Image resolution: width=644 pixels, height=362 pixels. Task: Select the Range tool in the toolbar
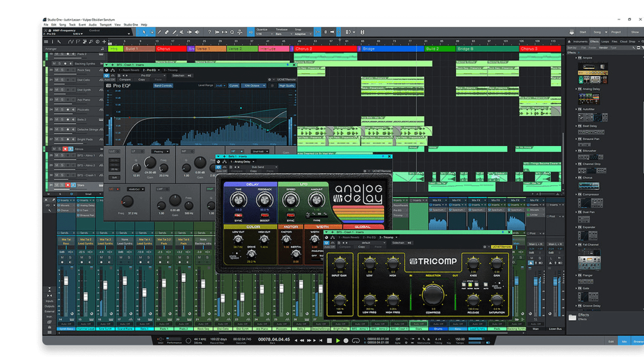[152, 32]
